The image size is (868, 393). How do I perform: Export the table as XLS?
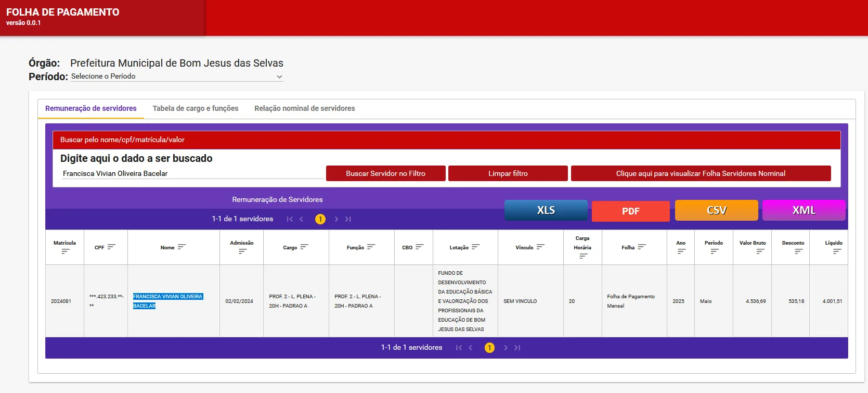click(x=546, y=210)
